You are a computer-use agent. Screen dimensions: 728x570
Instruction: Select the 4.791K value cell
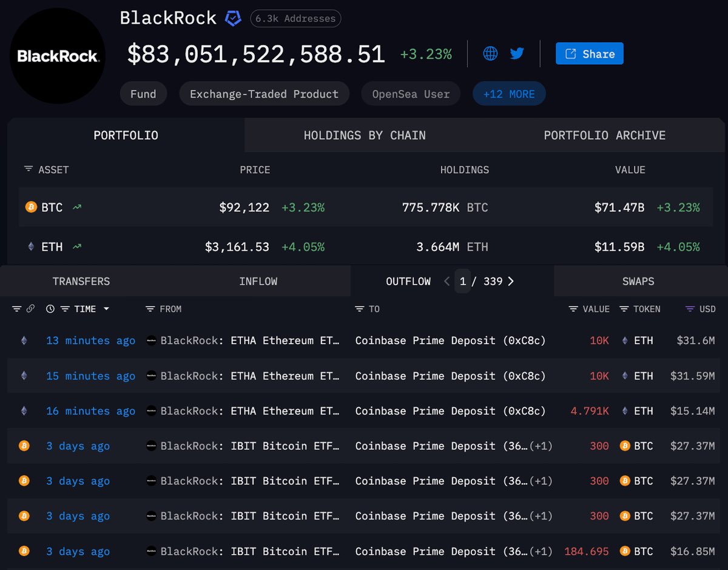click(x=590, y=411)
